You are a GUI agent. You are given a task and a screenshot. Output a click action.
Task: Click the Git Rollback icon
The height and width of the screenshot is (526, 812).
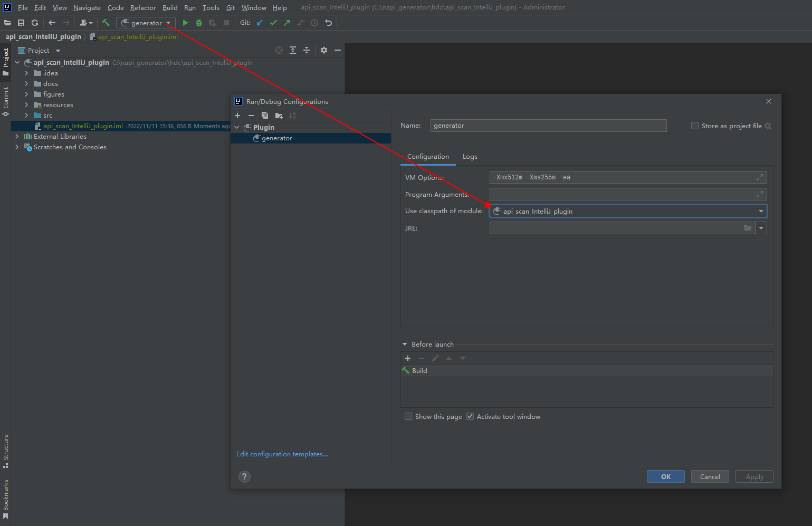(329, 23)
